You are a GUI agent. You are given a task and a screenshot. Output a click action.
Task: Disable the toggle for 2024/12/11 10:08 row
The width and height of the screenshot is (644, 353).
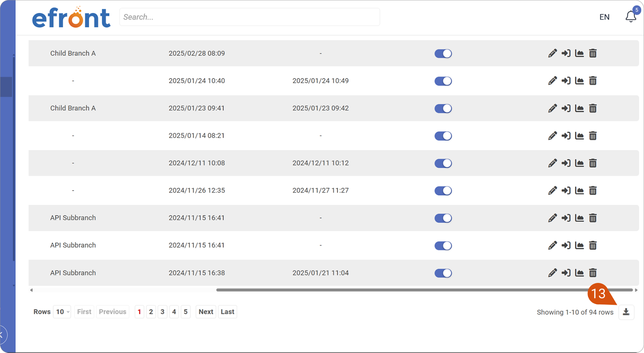click(x=443, y=163)
